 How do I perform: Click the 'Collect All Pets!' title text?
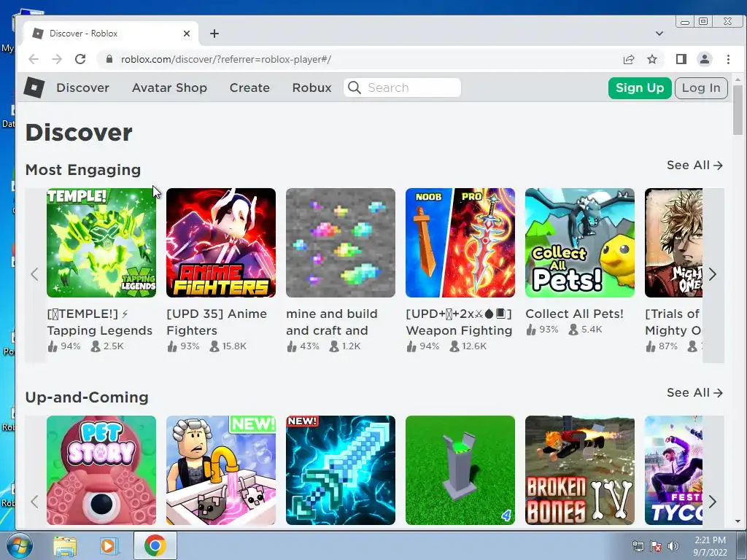(x=575, y=314)
